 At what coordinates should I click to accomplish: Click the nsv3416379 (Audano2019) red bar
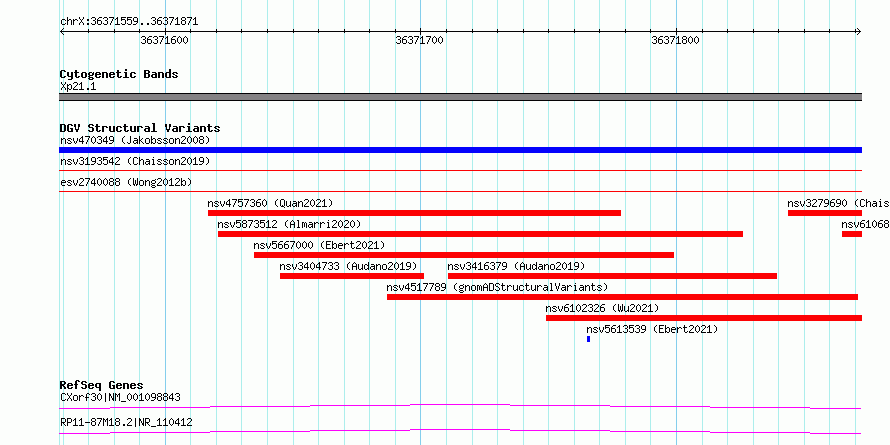612,276
